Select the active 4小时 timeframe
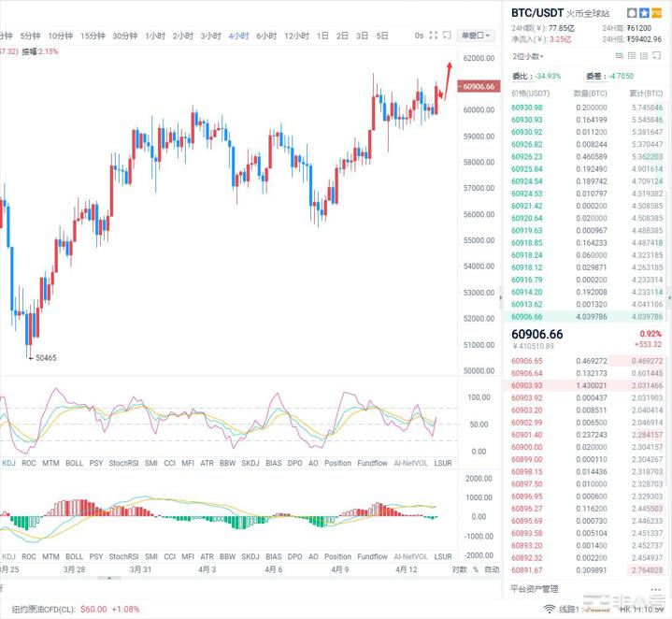 point(238,36)
